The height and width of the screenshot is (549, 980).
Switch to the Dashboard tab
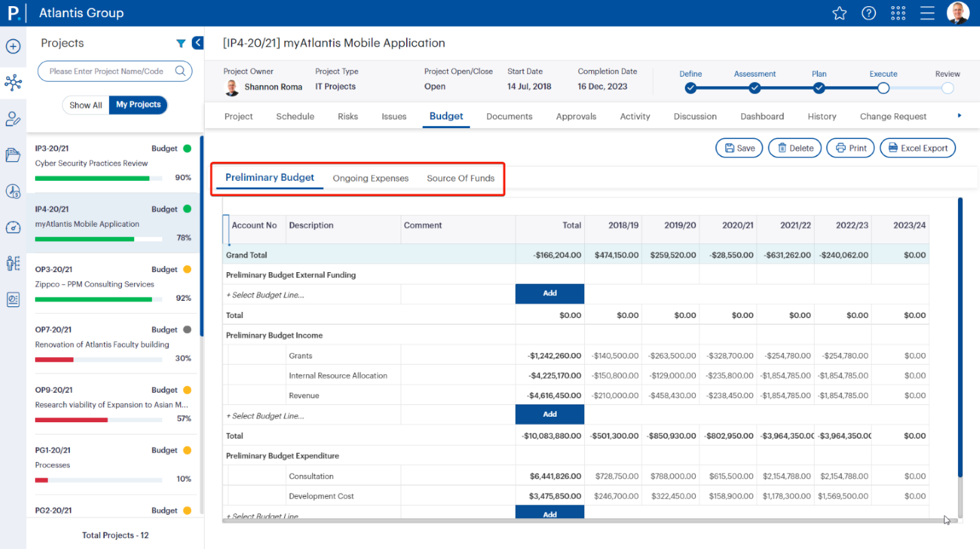pos(762,117)
